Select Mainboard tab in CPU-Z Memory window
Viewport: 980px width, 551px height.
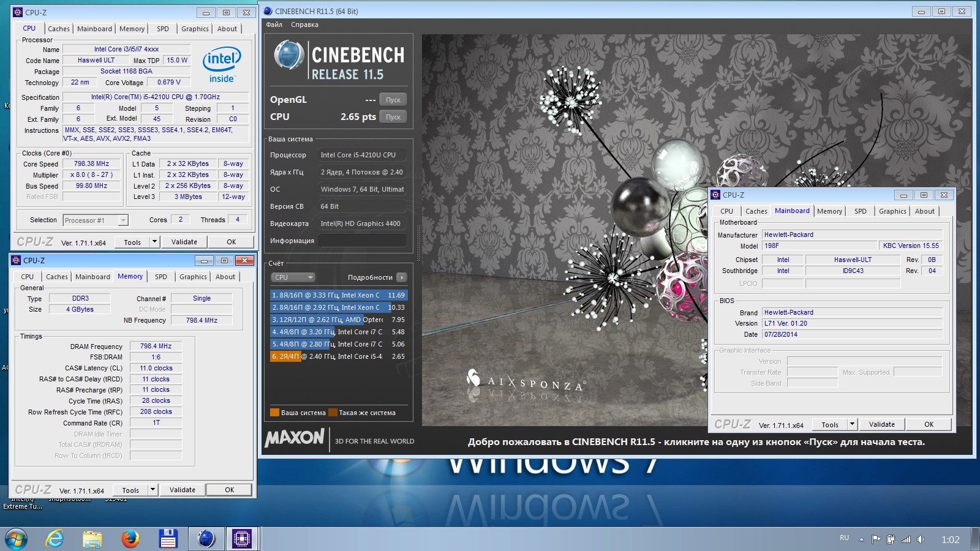(x=92, y=277)
